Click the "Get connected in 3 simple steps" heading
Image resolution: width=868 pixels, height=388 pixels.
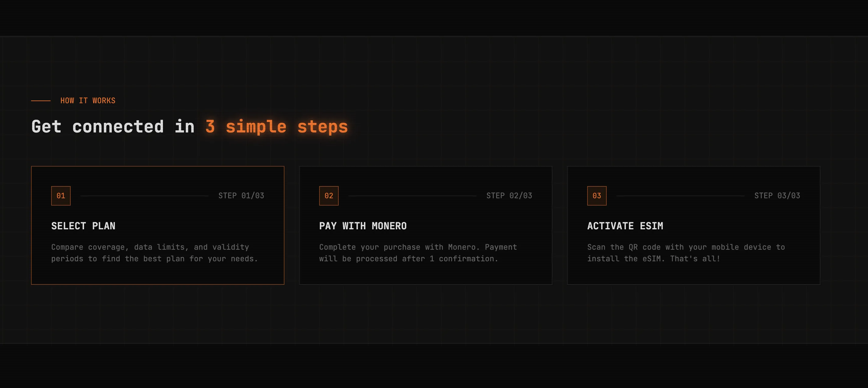[x=190, y=127]
